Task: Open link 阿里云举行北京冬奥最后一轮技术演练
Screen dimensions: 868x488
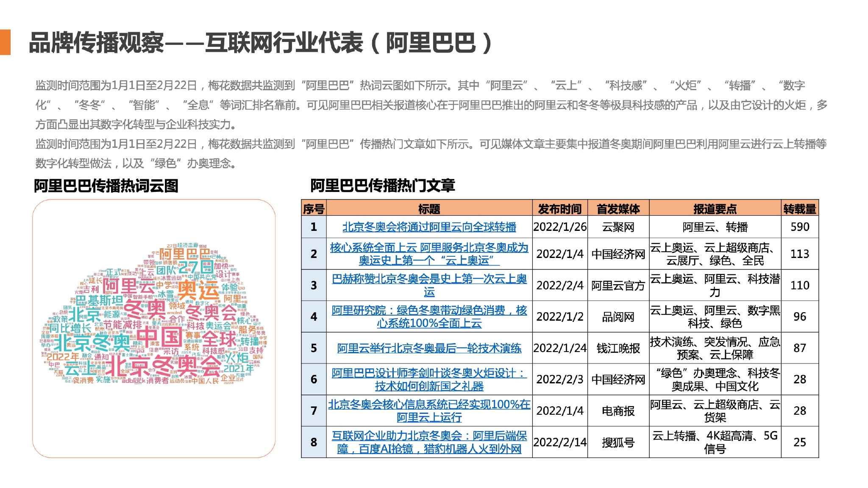Action: [x=429, y=348]
